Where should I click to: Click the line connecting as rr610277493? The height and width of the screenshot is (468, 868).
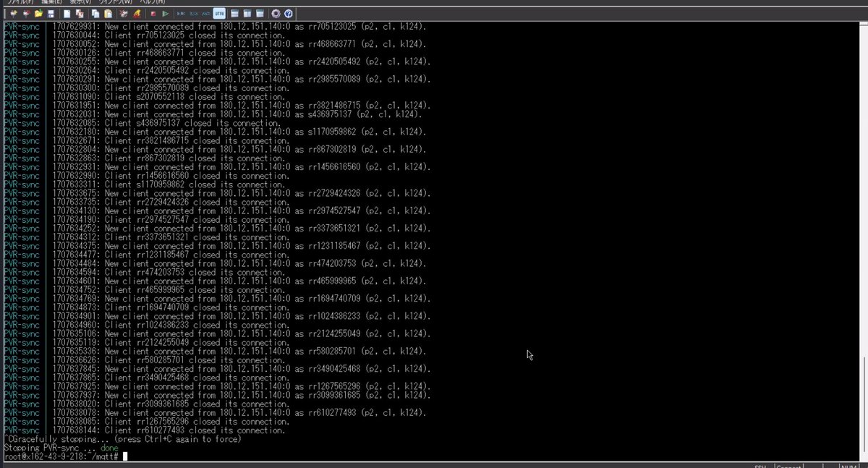[x=217, y=412]
